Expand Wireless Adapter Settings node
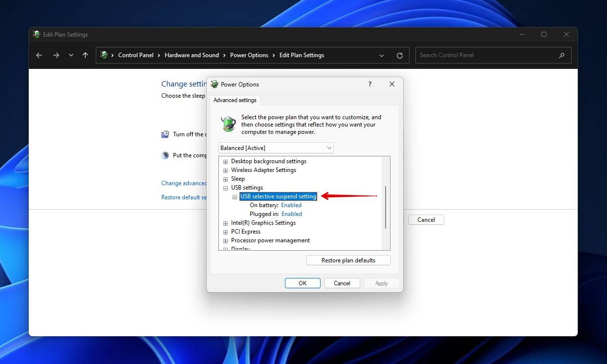The height and width of the screenshot is (364, 607). pos(225,170)
